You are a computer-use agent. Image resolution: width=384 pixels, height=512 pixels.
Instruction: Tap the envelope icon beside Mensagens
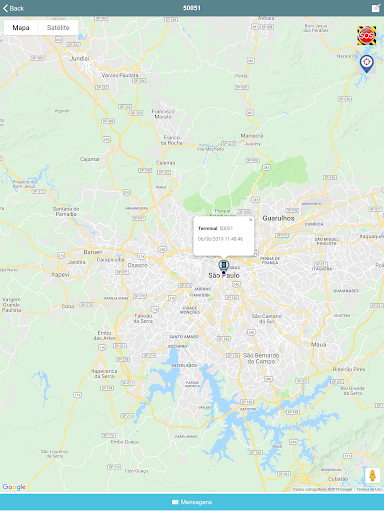[x=175, y=502]
